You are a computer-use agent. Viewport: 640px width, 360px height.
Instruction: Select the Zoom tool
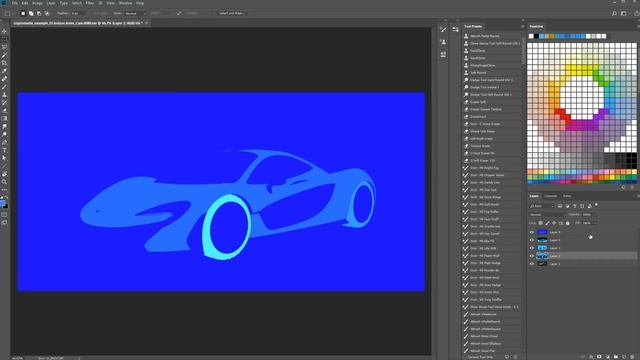pyautogui.click(x=4, y=182)
